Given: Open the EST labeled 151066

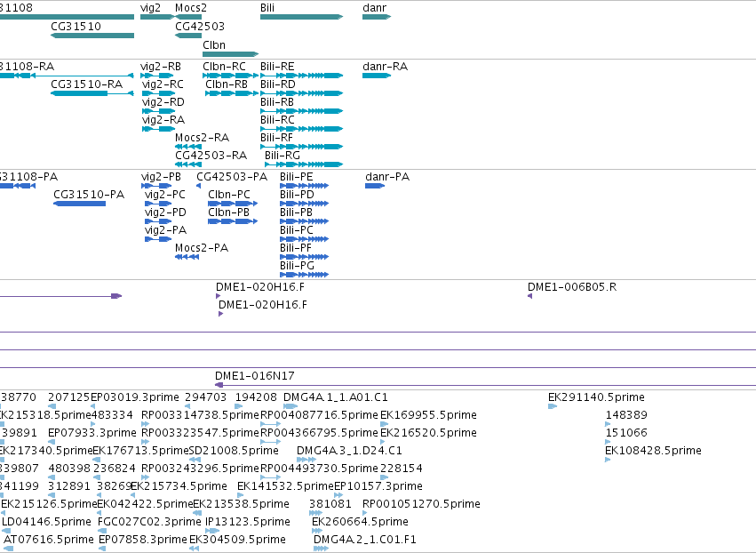Looking at the screenshot, I should [x=608, y=443].
